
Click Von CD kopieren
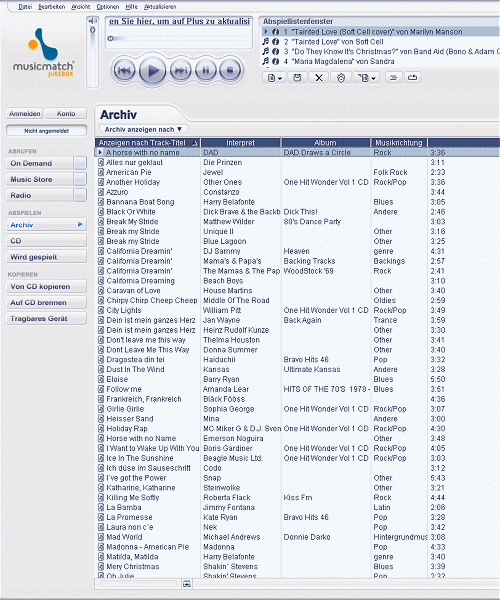pyautogui.click(x=46, y=287)
